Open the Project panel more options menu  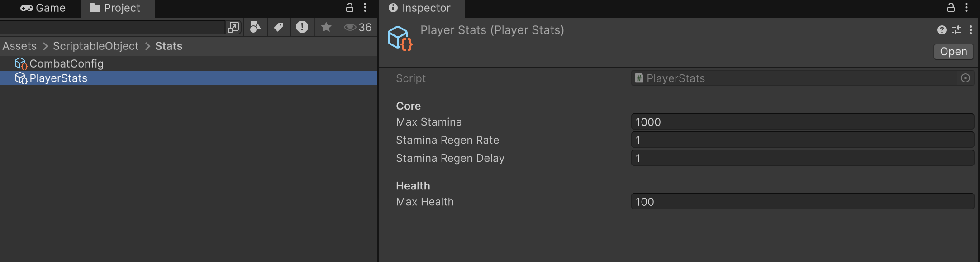(x=365, y=7)
